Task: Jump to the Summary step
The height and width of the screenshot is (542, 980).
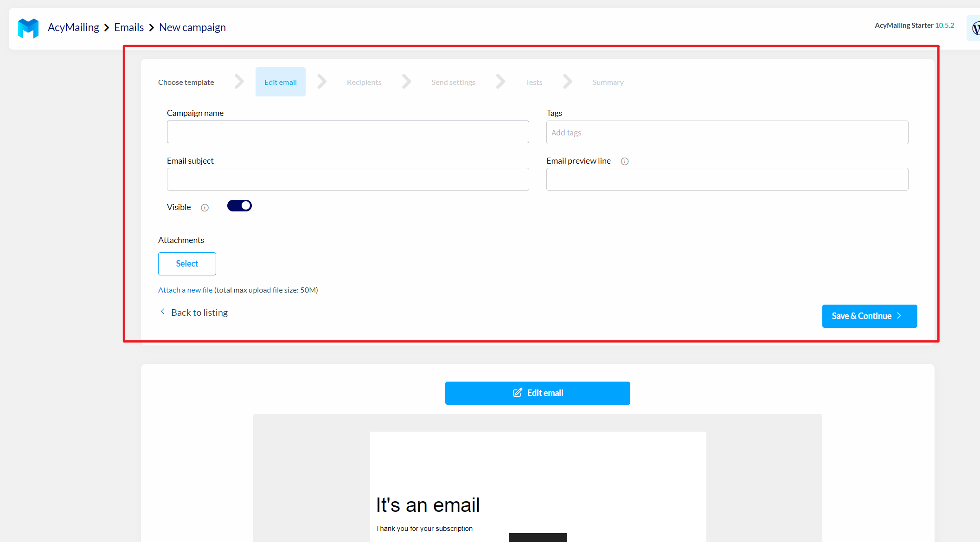Action: 608,82
